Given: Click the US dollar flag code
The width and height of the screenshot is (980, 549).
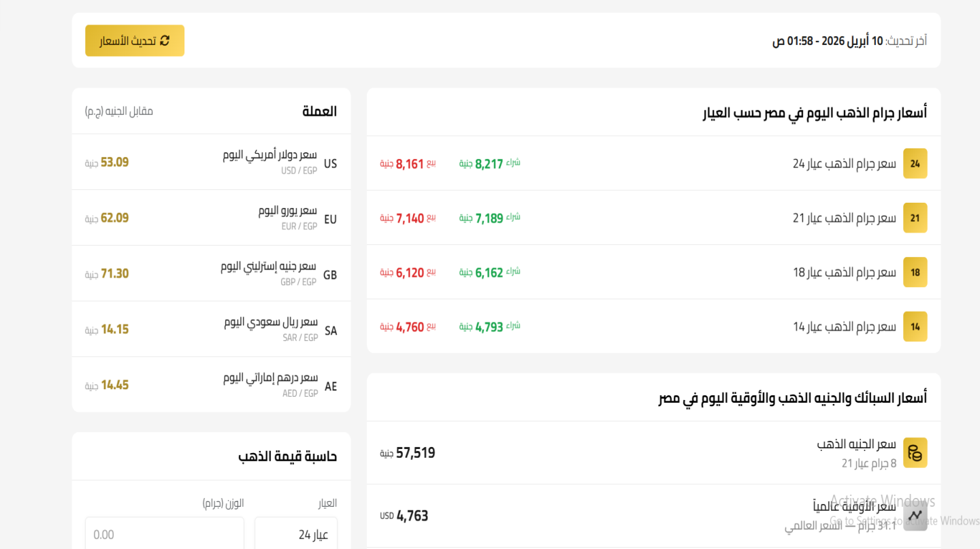Looking at the screenshot, I should pyautogui.click(x=330, y=164).
